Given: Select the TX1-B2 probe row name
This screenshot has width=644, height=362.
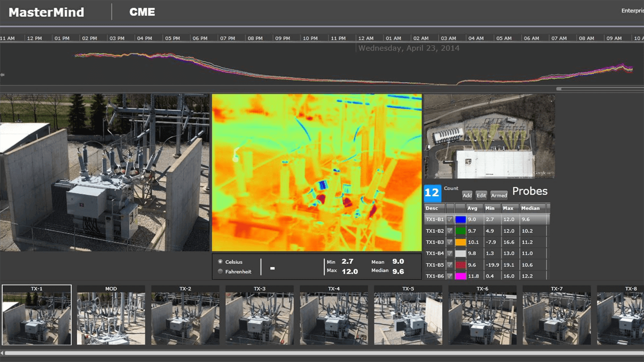Looking at the screenshot, I should [435, 231].
